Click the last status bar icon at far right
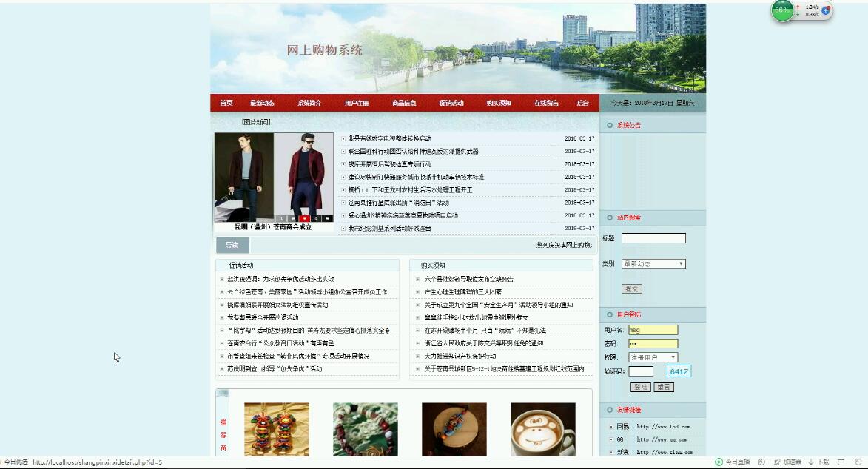Screen dimensions: 868x469 pyautogui.click(x=858, y=462)
